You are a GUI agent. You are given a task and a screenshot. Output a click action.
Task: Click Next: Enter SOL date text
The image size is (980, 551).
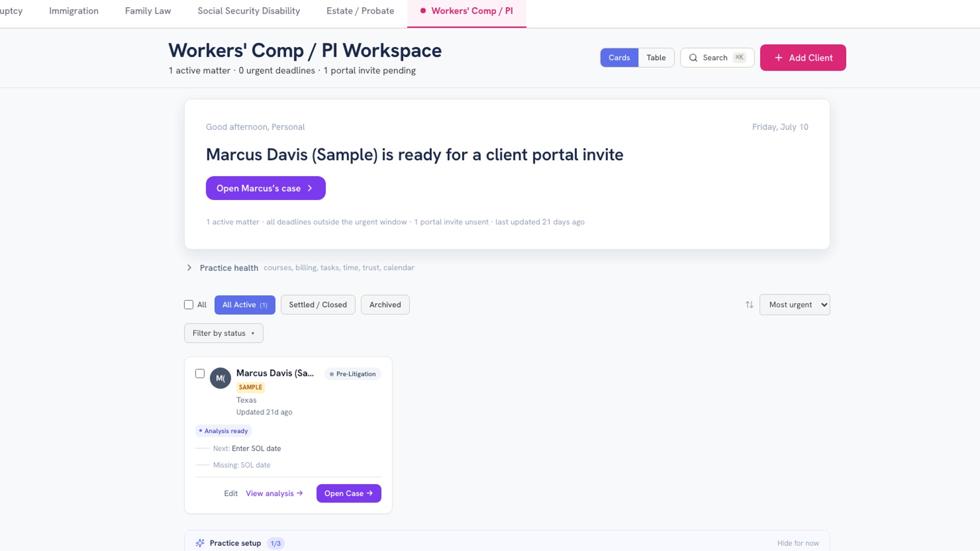point(247,448)
